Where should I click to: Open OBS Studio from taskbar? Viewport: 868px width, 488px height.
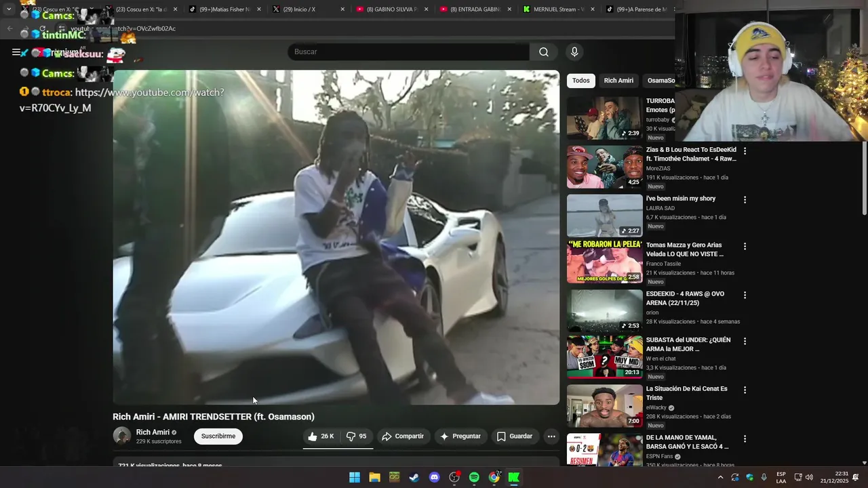454,477
